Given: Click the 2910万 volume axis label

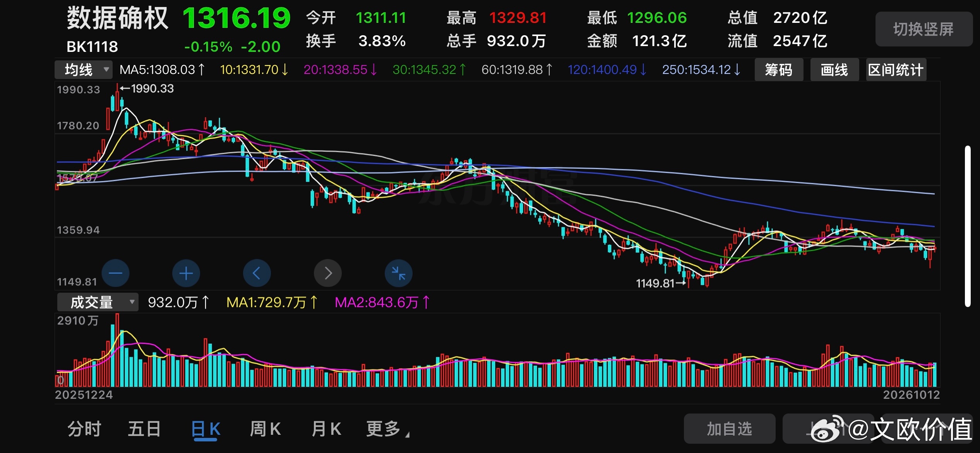Looking at the screenshot, I should (x=78, y=321).
